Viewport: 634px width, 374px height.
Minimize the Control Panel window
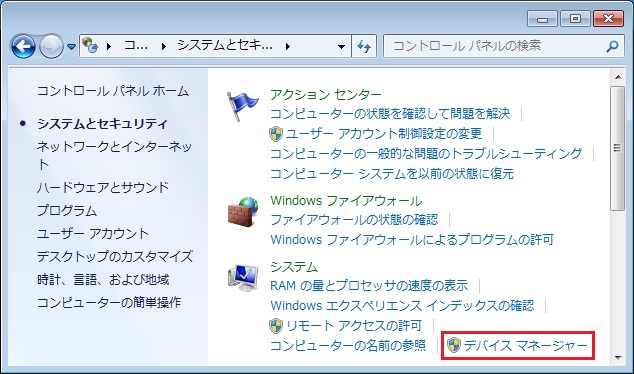(x=543, y=19)
